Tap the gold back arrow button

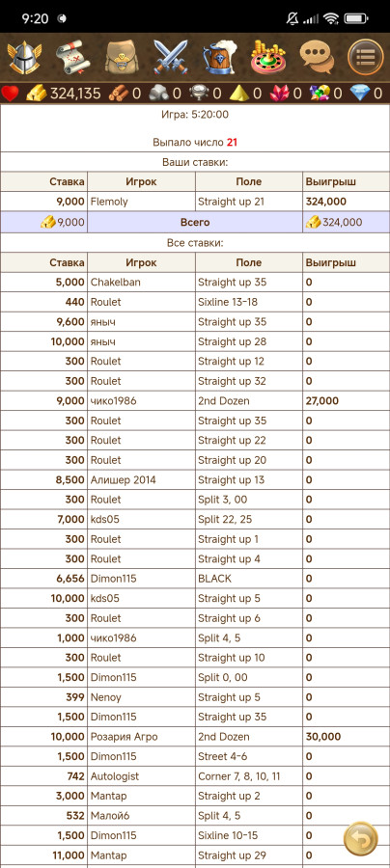coord(361,839)
